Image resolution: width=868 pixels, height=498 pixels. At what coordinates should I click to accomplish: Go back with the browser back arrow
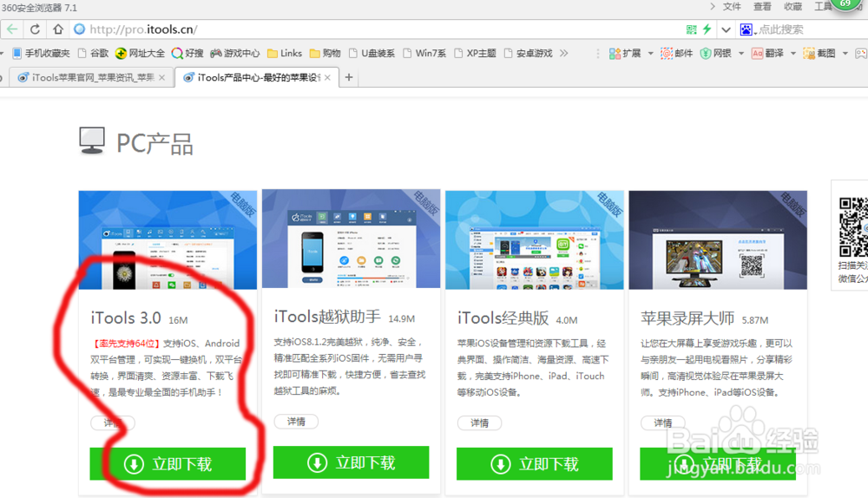[x=11, y=29]
